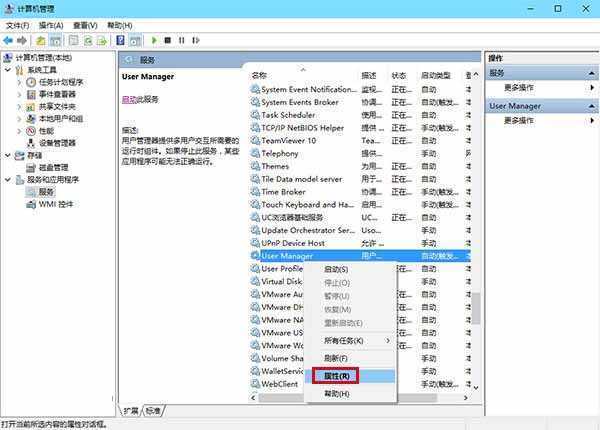Image resolution: width=600 pixels, height=430 pixels.
Task: Select 设备管理器 in the tree
Action: [57, 143]
